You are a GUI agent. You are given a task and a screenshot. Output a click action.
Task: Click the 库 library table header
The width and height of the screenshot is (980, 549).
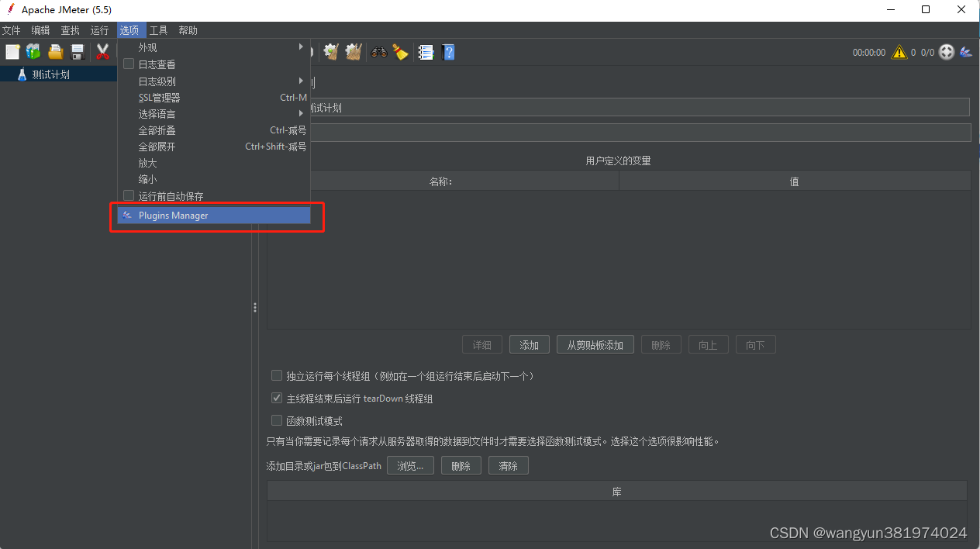(617, 492)
